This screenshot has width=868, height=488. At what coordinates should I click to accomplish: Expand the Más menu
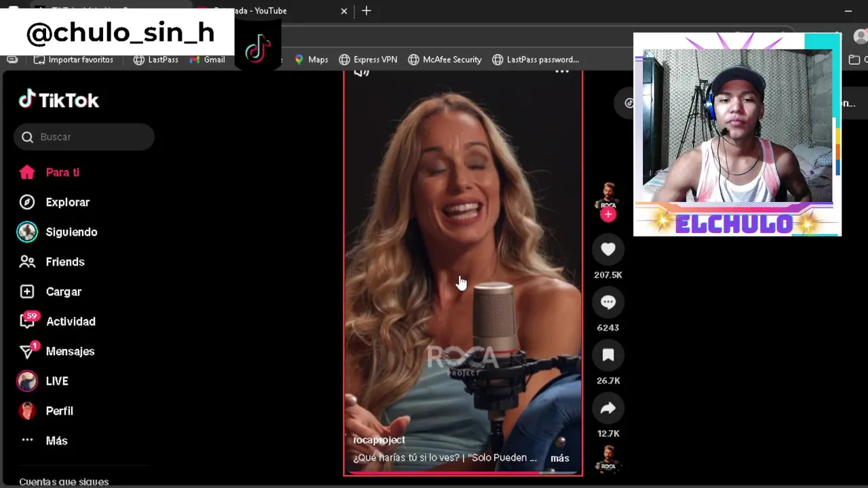56,441
